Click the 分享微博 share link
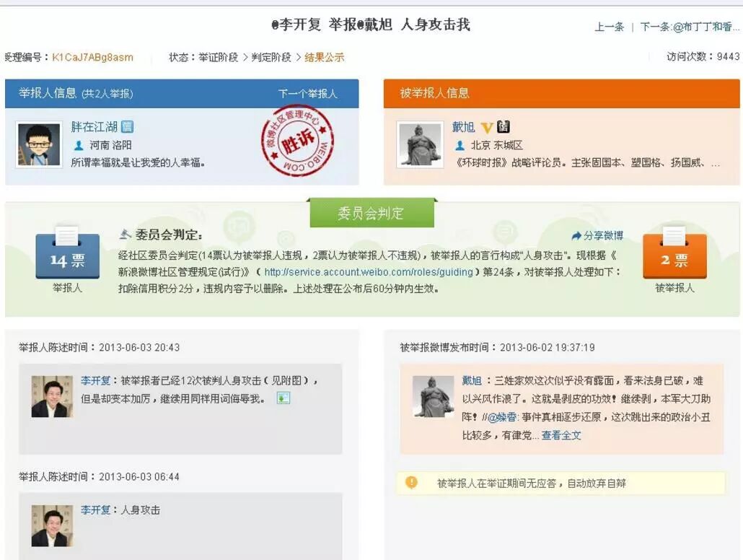The height and width of the screenshot is (560, 743). (x=597, y=236)
